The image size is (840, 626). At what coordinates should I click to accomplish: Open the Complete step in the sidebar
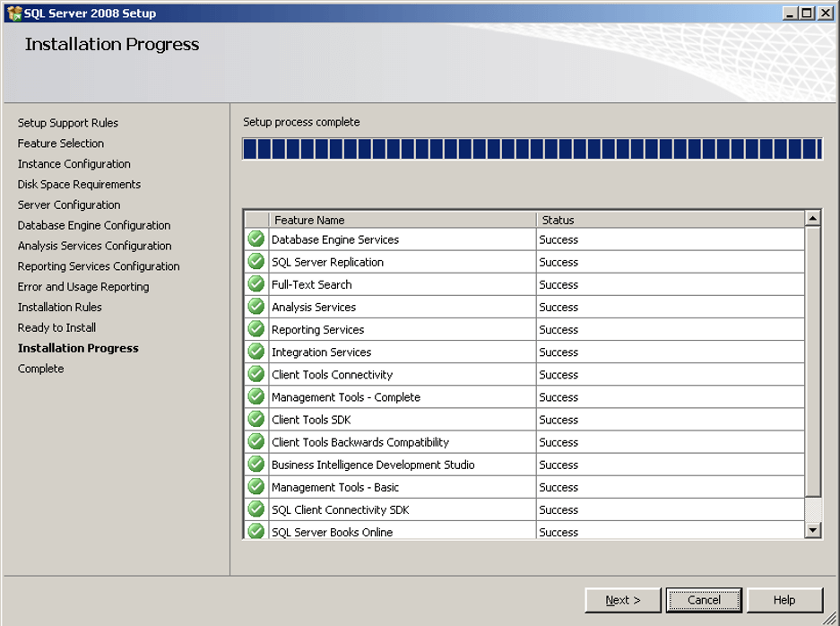tap(40, 369)
